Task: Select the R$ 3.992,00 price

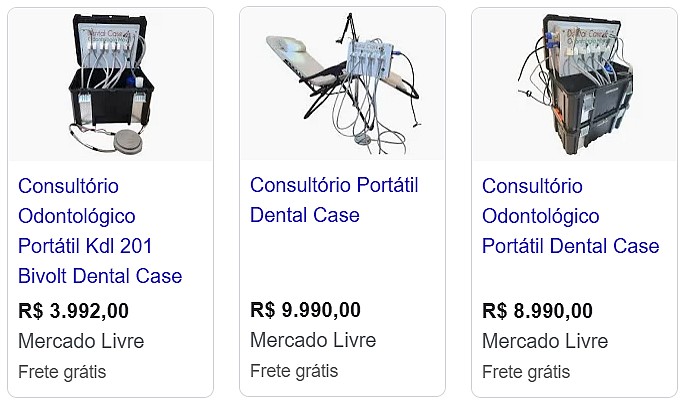Action: [74, 311]
